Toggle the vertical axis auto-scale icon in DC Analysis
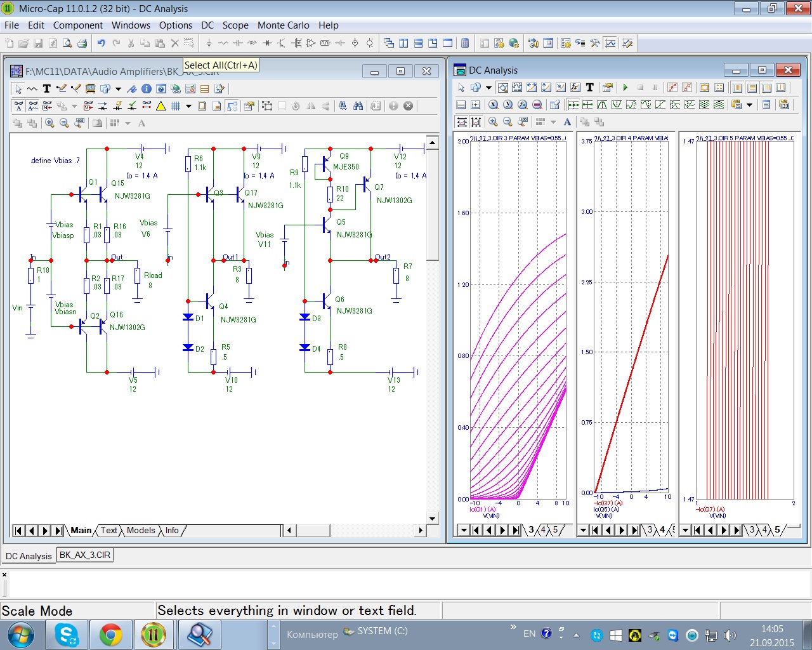This screenshot has width=812, height=650. [x=476, y=122]
